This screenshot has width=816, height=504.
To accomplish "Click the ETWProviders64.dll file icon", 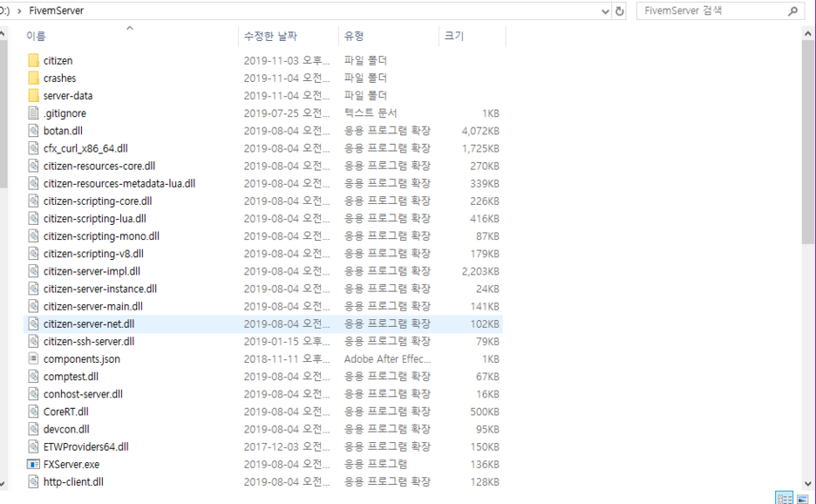I will pos(33,446).
